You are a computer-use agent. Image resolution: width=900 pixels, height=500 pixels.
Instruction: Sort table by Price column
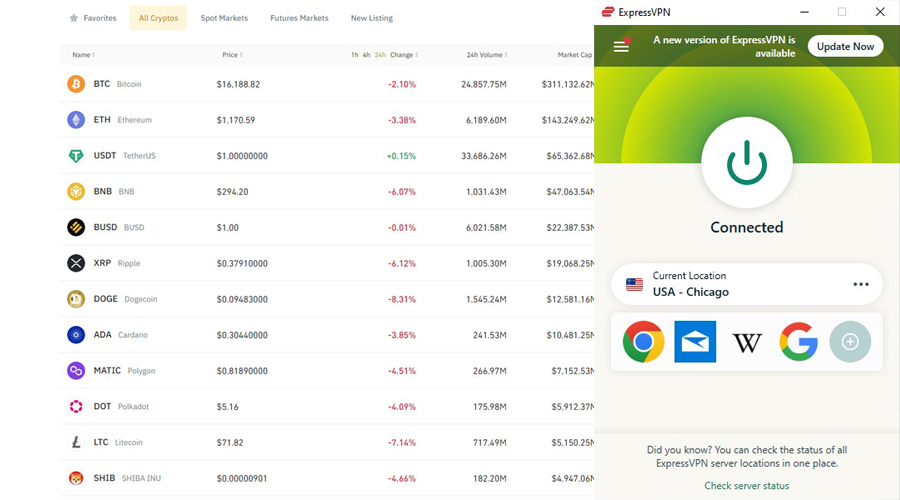pyautogui.click(x=232, y=55)
